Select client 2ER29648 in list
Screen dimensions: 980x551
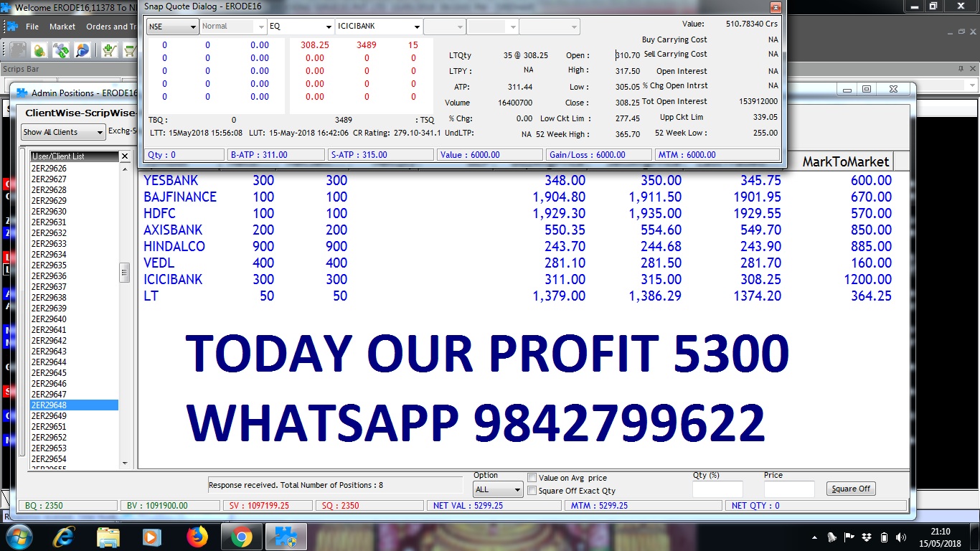[74, 405]
